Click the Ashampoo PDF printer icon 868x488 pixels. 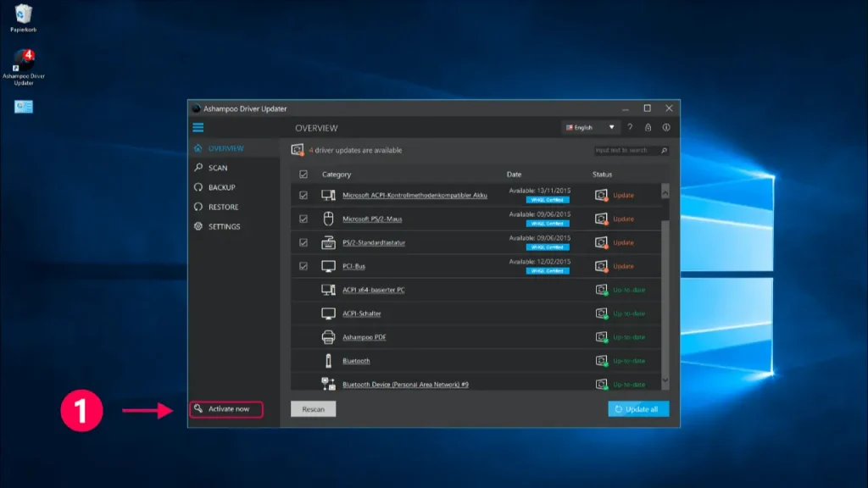328,337
